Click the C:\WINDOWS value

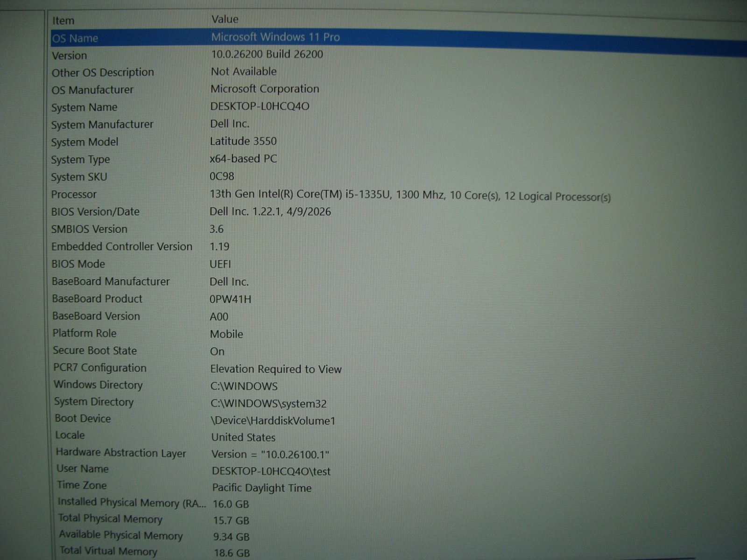coord(244,386)
